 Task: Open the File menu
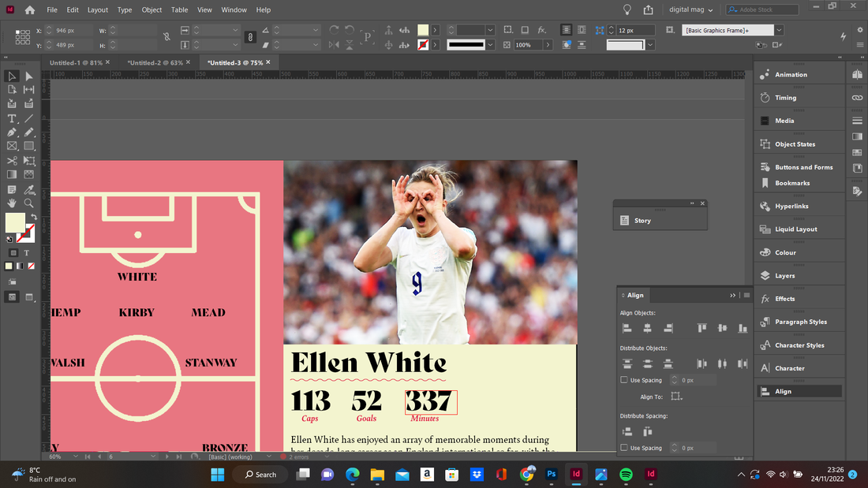[52, 10]
